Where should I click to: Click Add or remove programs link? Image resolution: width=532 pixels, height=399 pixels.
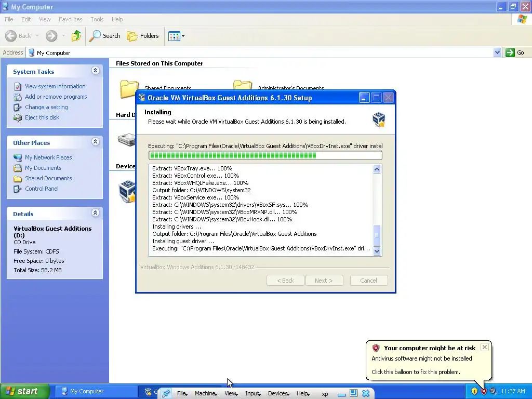[x=56, y=97]
